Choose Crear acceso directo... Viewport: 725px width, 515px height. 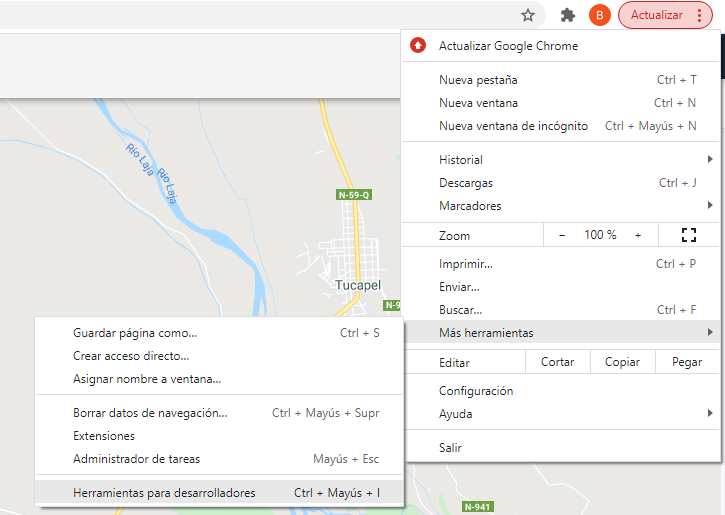220,356
